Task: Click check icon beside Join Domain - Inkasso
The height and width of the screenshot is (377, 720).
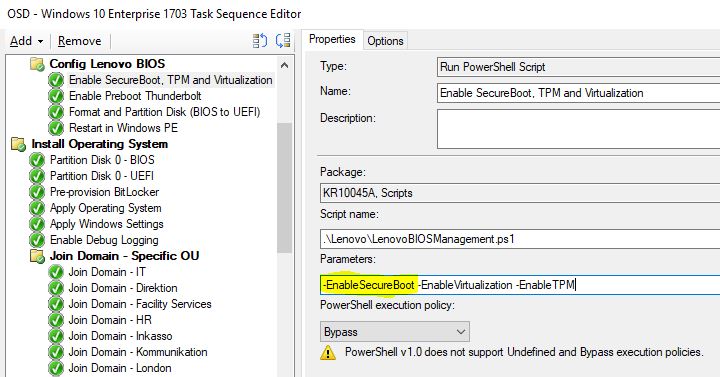Action: [x=56, y=337]
